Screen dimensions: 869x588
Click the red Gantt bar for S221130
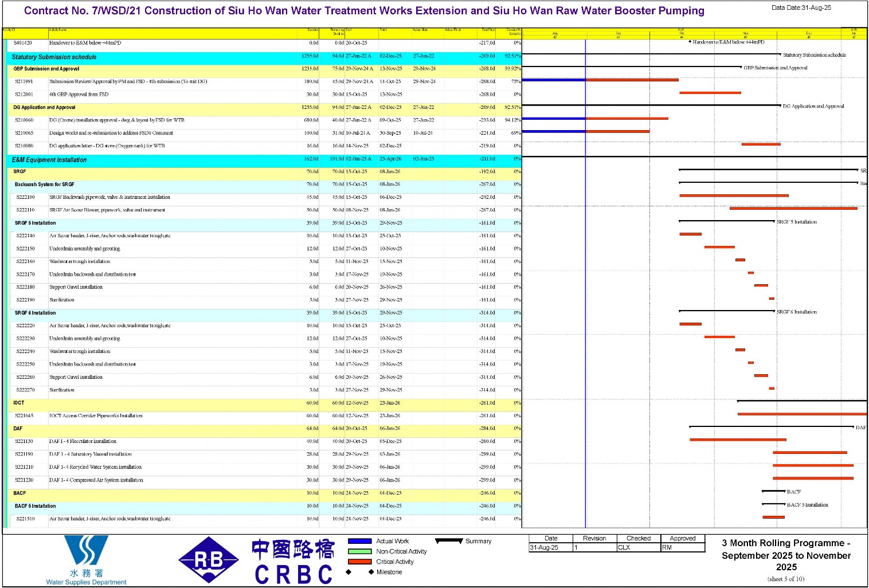[x=738, y=440]
